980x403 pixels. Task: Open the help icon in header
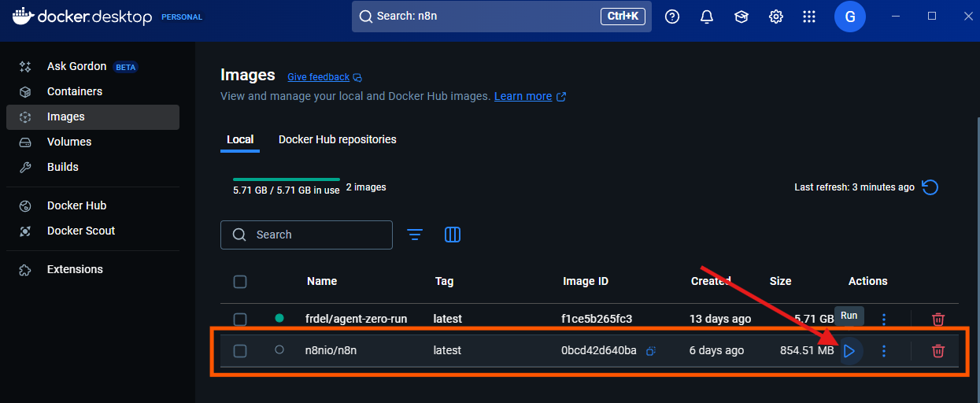pos(672,17)
